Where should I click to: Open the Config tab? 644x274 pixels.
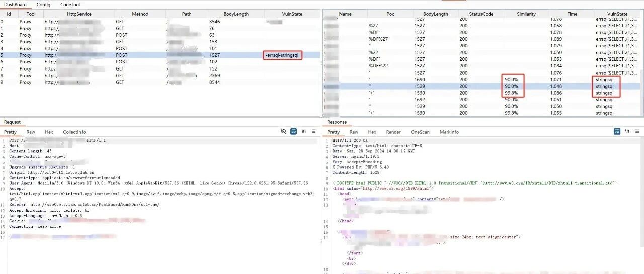[43, 4]
